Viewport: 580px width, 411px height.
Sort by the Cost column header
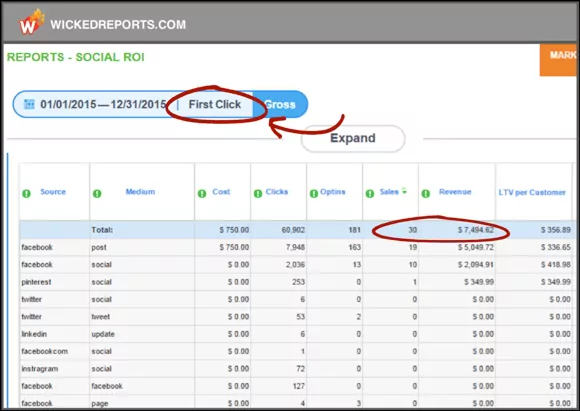[221, 192]
